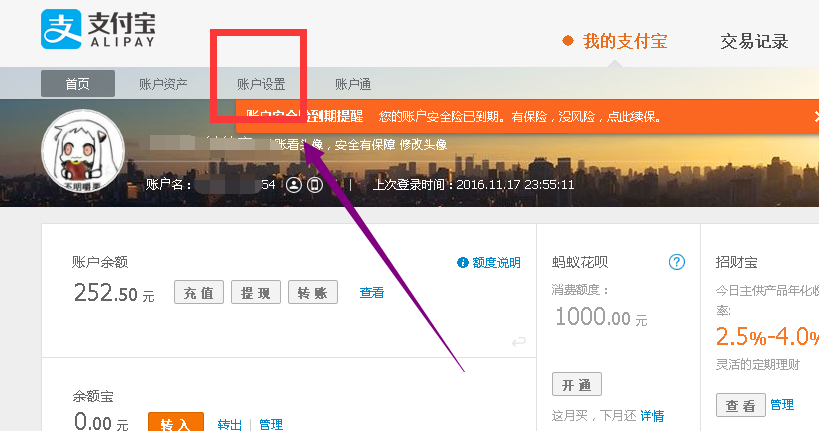This screenshot has height=431, width=819.
Task: Click the 充值 button
Action: [198, 292]
